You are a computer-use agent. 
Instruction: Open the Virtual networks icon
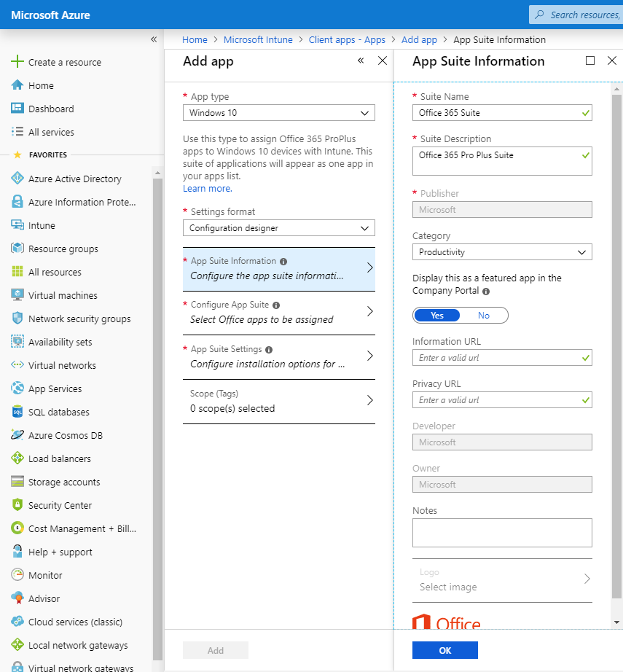coord(17,364)
